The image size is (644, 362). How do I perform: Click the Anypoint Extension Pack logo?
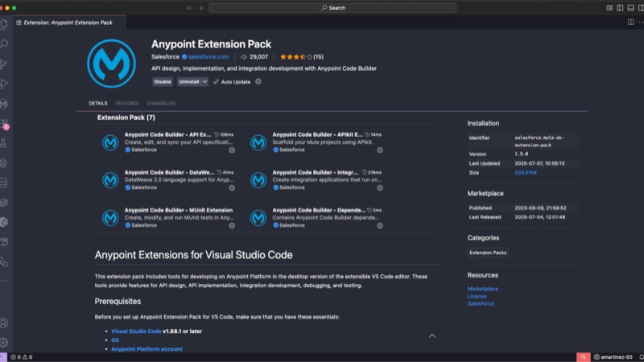tap(111, 64)
